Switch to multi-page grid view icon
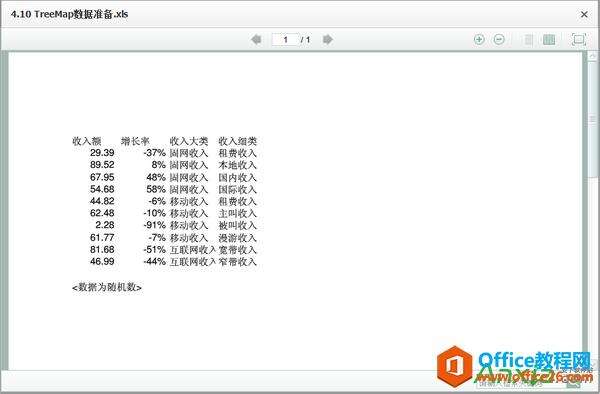600x394 pixels. [549, 40]
